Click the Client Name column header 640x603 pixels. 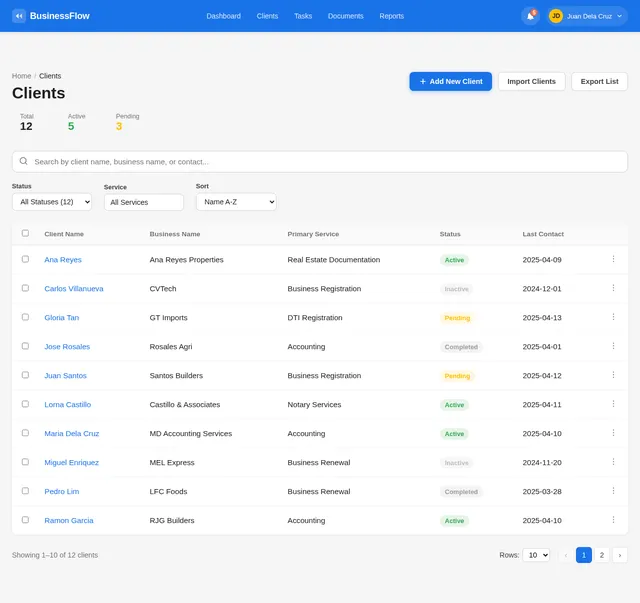coord(64,234)
